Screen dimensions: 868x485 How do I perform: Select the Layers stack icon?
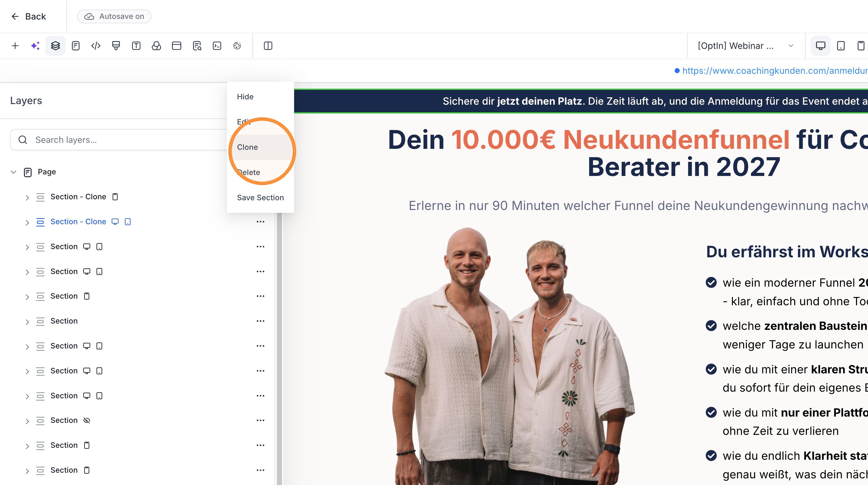(x=55, y=46)
